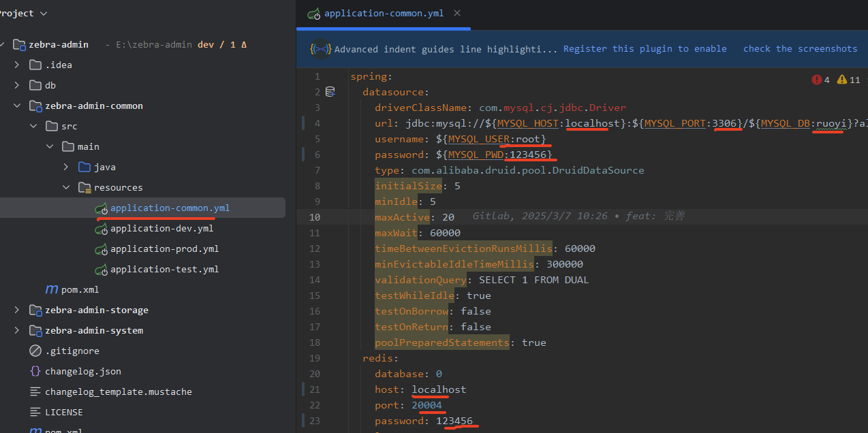Click the MYSQL_HOST variable on line 4
The height and width of the screenshot is (433, 868).
(529, 123)
